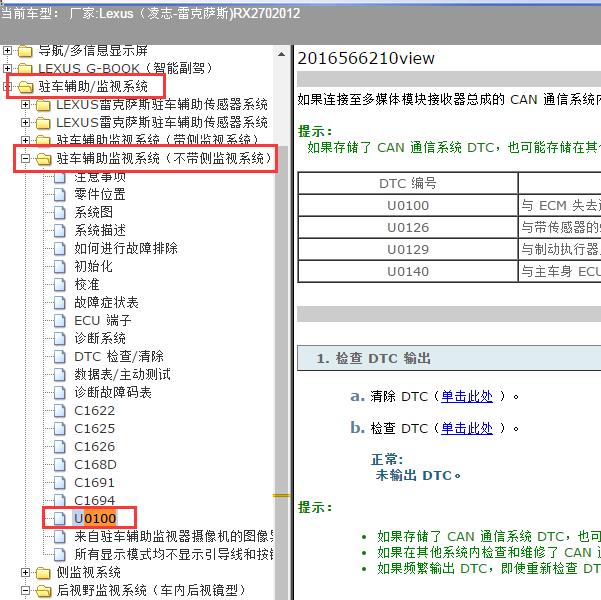Select the 驻车辅助/监视系统 tree entry
The height and width of the screenshot is (600, 601).
coord(93,87)
